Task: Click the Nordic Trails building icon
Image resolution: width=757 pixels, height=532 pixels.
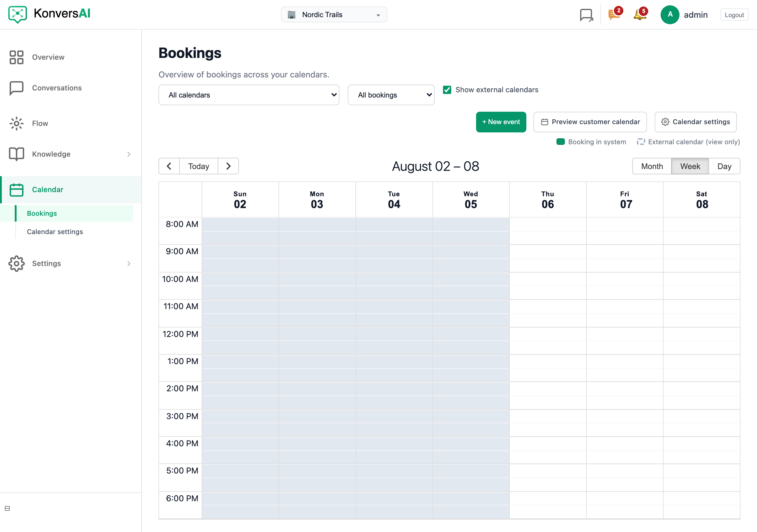Action: pyautogui.click(x=292, y=14)
